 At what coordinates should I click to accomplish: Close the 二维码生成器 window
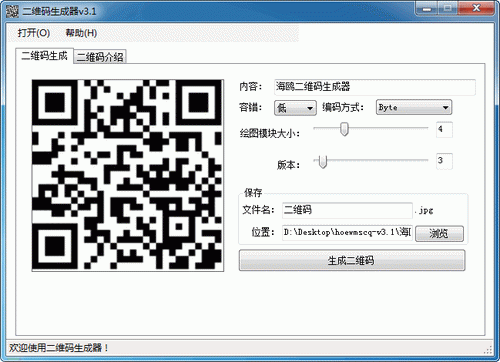tap(476, 8)
